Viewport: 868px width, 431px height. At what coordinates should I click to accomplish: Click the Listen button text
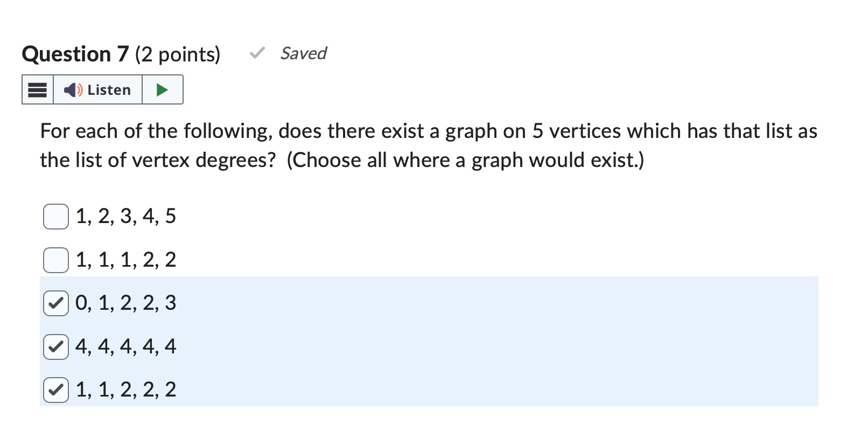pyautogui.click(x=109, y=89)
